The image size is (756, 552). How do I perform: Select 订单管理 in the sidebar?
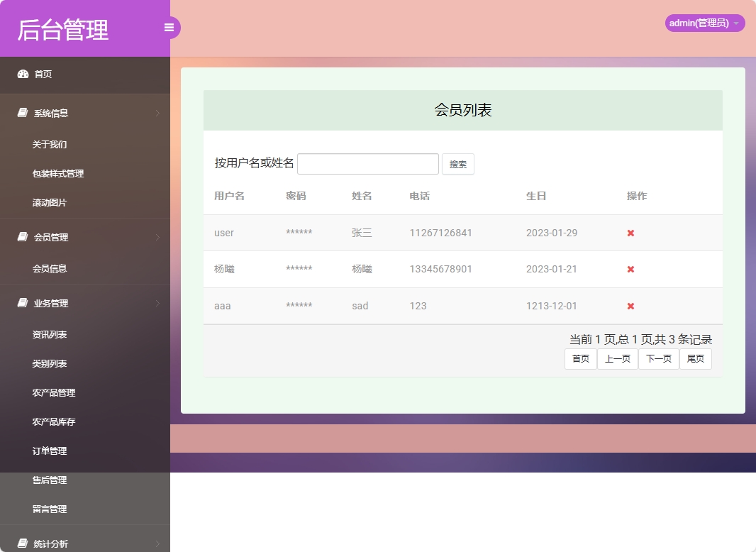(49, 451)
